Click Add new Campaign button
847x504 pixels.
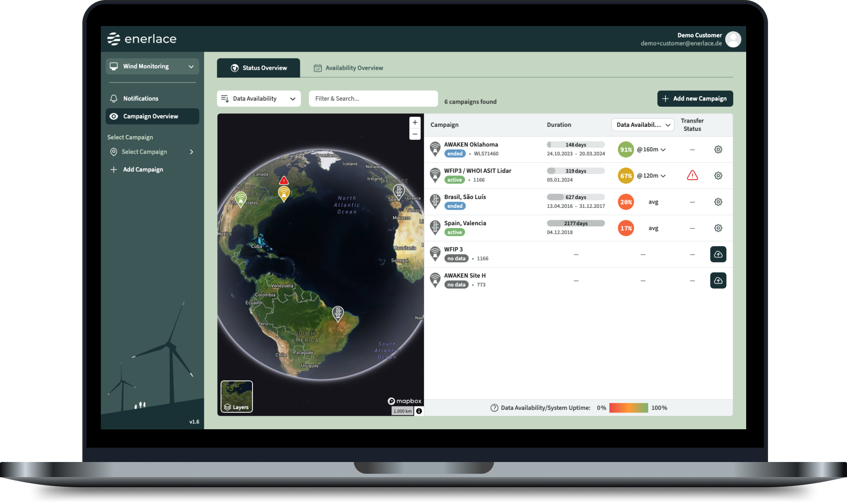[x=695, y=99]
